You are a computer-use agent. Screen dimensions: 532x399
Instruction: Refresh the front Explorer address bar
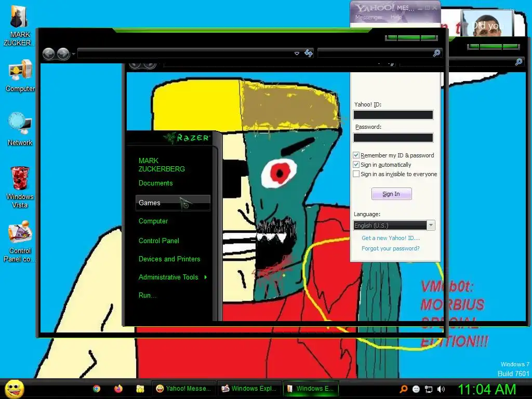click(309, 54)
